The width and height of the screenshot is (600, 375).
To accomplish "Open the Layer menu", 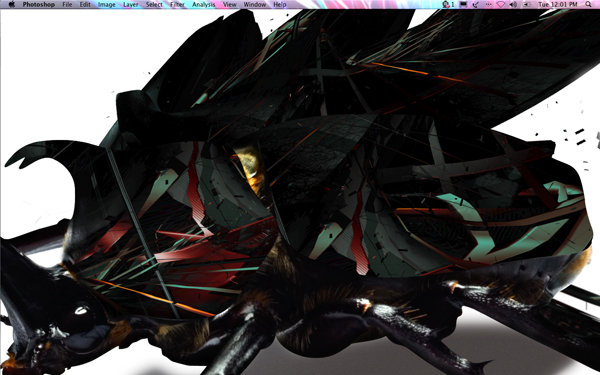I will pyautogui.click(x=130, y=5).
